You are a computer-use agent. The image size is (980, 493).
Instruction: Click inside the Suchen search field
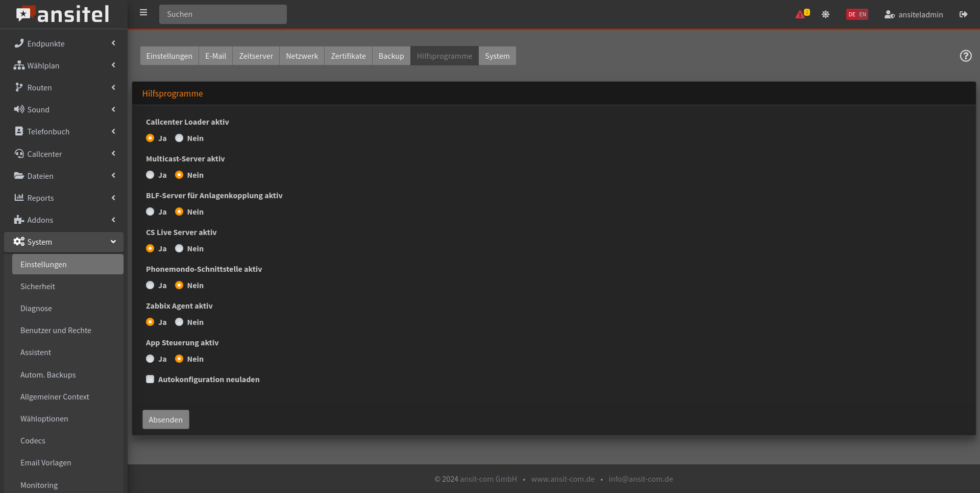223,14
